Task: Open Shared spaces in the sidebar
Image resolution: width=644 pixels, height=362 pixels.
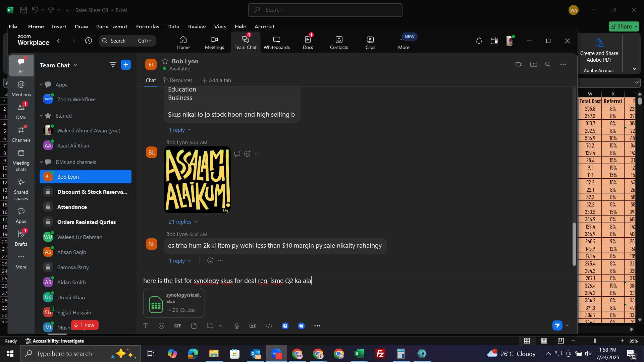Action: 21,189
